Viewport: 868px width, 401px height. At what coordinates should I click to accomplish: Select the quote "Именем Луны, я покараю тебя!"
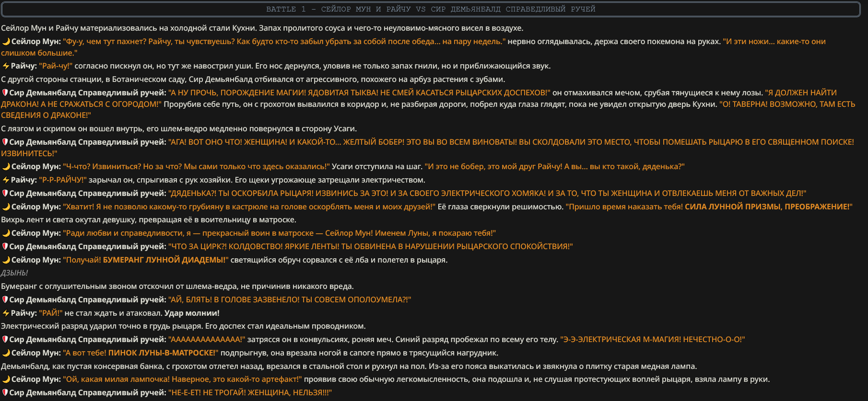(x=435, y=233)
